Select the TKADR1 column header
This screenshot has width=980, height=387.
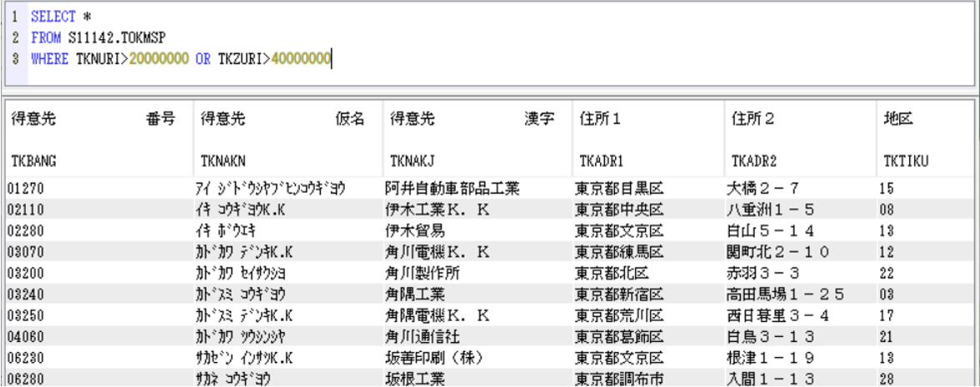coord(602,161)
